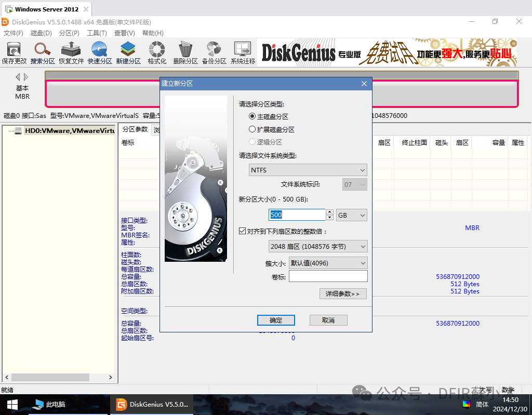Decrease partition size with down spinner
This screenshot has width=532, height=415.
329,218
